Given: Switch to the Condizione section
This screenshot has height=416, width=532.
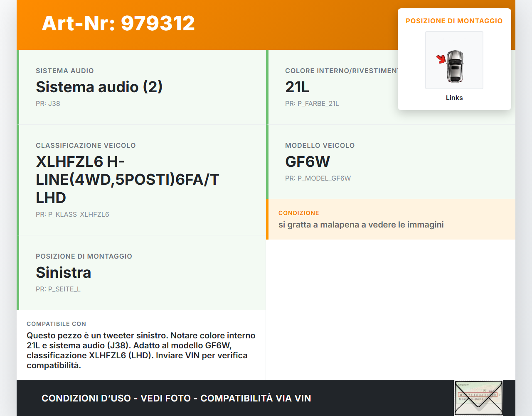Looking at the screenshot, I should pos(391,219).
